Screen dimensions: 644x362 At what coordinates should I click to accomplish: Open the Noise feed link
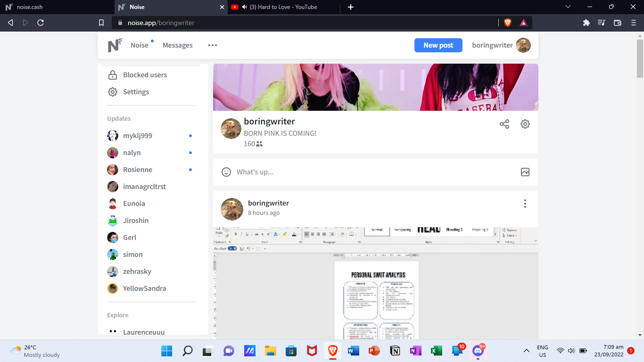(x=140, y=45)
